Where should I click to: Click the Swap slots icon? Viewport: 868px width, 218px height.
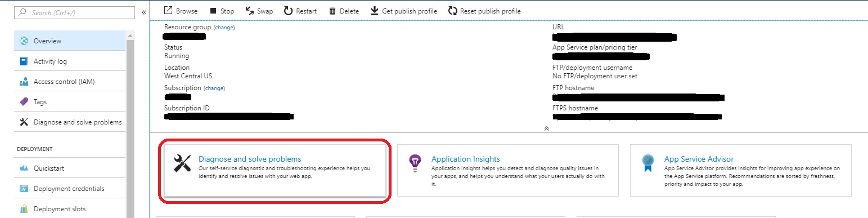pyautogui.click(x=250, y=11)
